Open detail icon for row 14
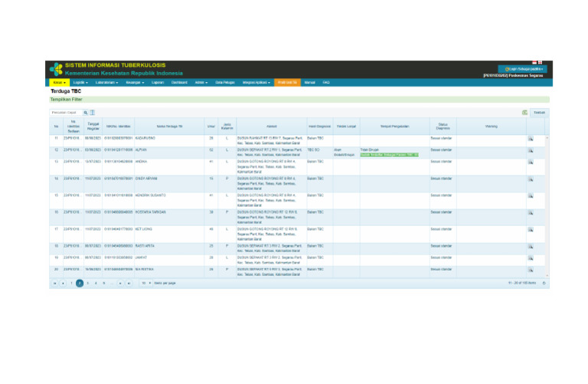588x384 pixels. (531, 179)
